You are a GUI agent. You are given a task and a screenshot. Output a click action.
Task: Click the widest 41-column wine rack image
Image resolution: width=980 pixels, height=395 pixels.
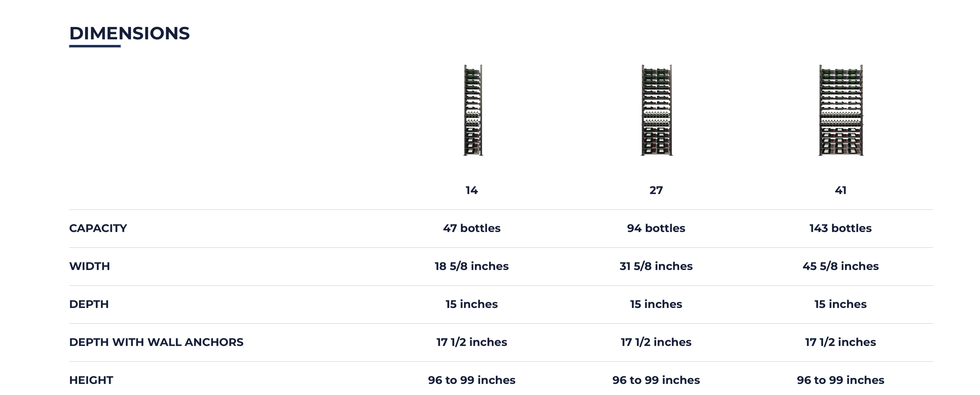841,110
